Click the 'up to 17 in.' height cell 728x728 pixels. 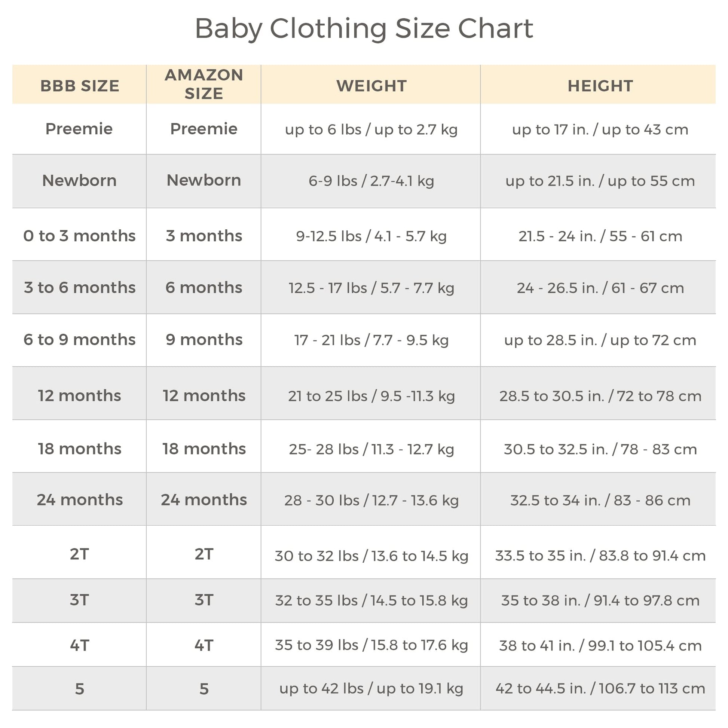(x=600, y=129)
